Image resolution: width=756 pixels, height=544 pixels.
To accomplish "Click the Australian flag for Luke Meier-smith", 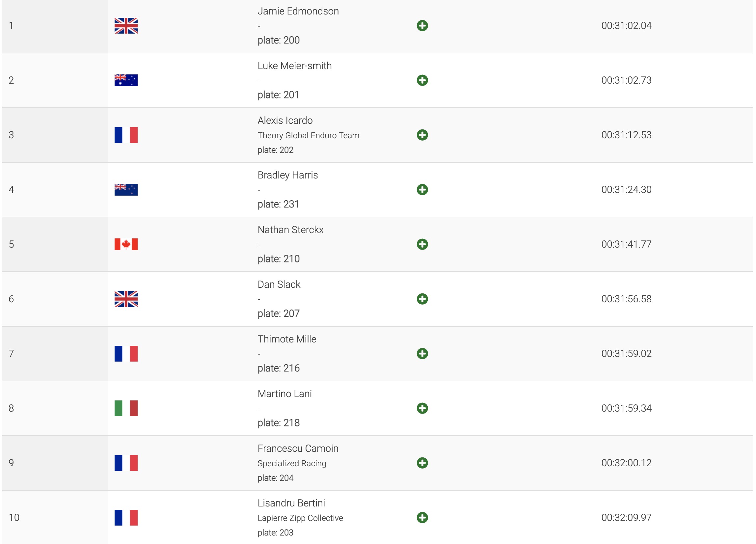I will (x=126, y=80).
